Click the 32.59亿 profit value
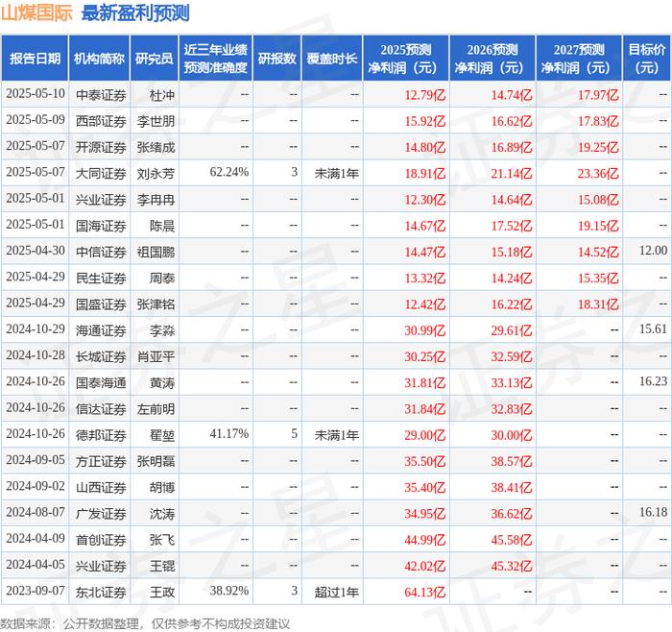Viewport: 672px width, 632px height. (512, 356)
